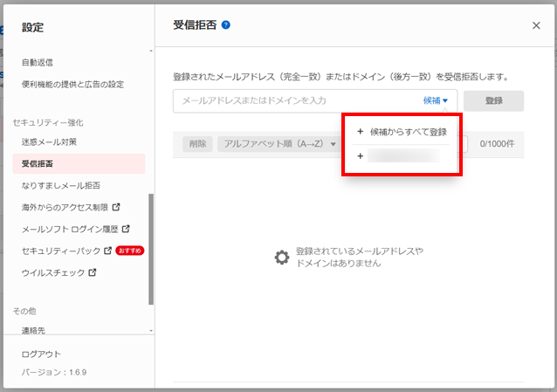Click the plus icon on the blurred candidate entry
This screenshot has width=557, height=392.
pos(360,156)
